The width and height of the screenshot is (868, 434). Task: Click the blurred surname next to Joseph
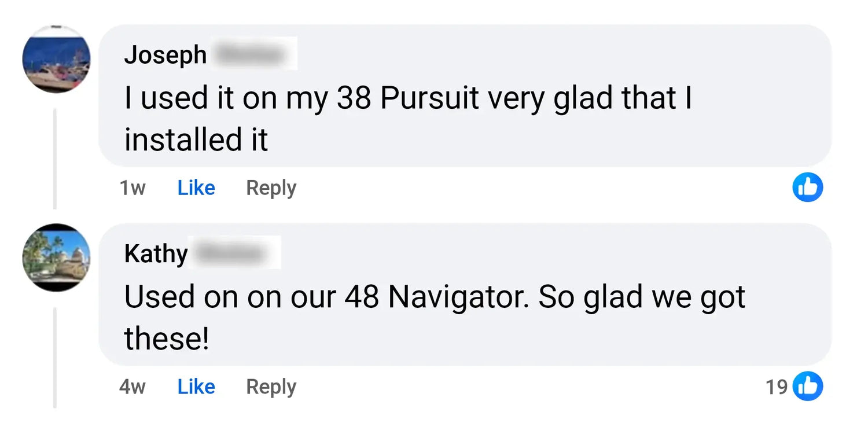click(x=252, y=55)
